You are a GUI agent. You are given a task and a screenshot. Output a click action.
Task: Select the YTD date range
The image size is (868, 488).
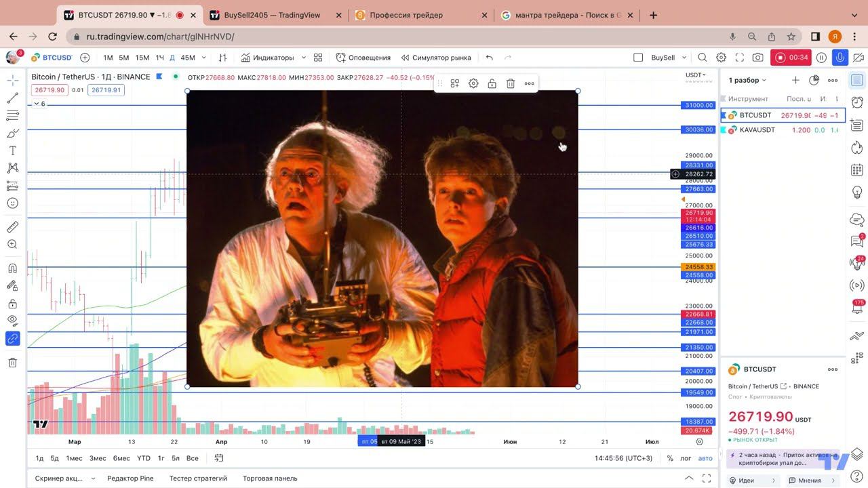pos(144,458)
